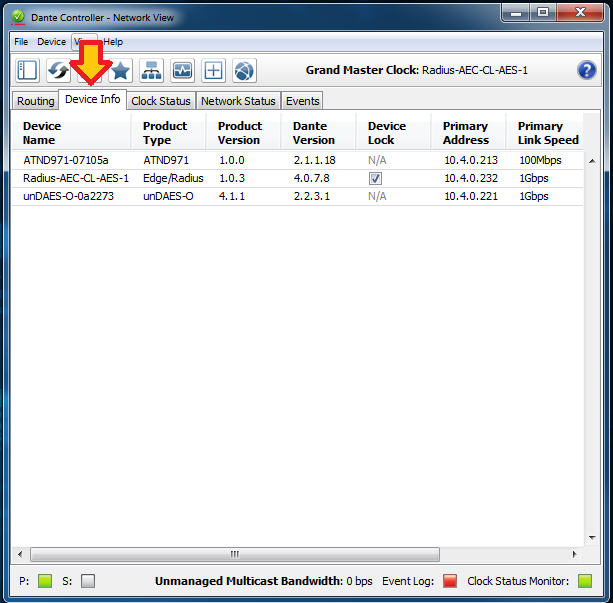Sort by Product Version column header

[x=244, y=133]
